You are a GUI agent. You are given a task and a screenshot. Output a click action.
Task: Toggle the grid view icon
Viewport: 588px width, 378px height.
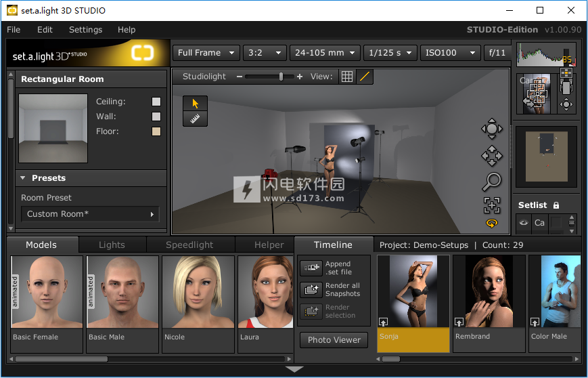coord(347,77)
